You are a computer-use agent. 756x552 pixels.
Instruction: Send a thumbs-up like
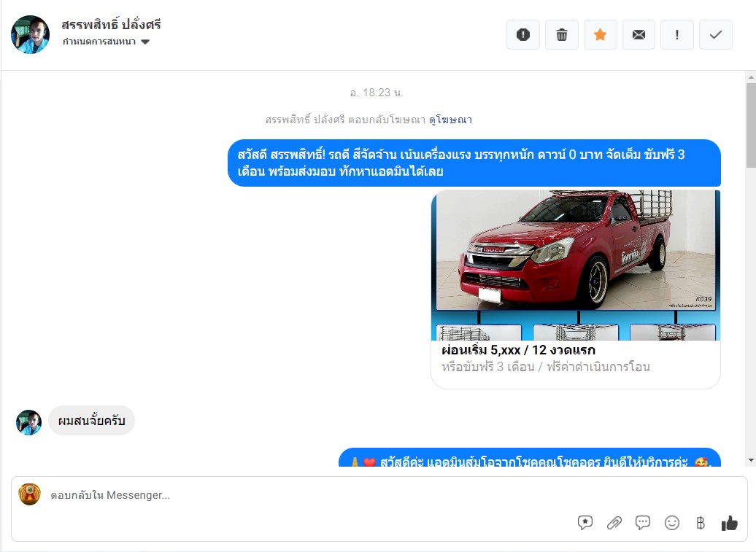pyautogui.click(x=729, y=523)
